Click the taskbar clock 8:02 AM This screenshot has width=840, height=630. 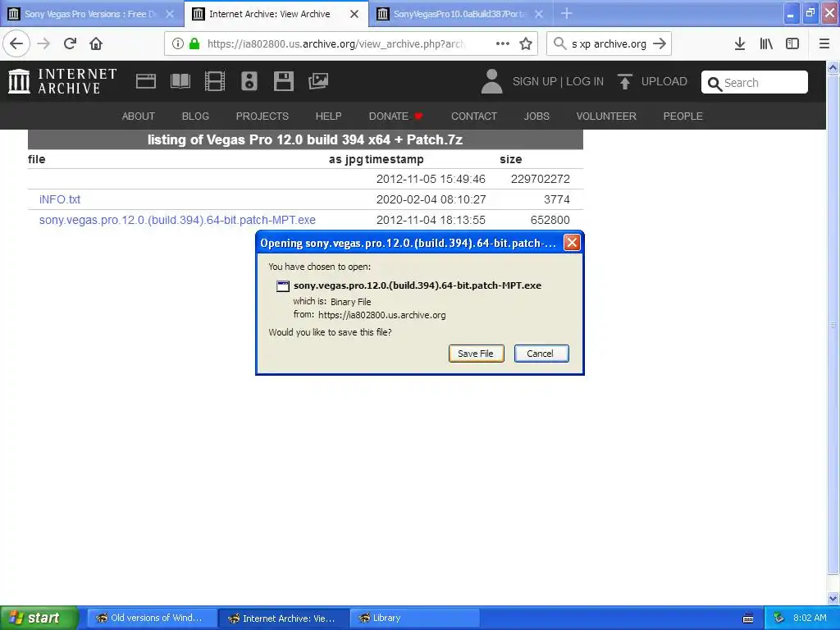(x=810, y=619)
